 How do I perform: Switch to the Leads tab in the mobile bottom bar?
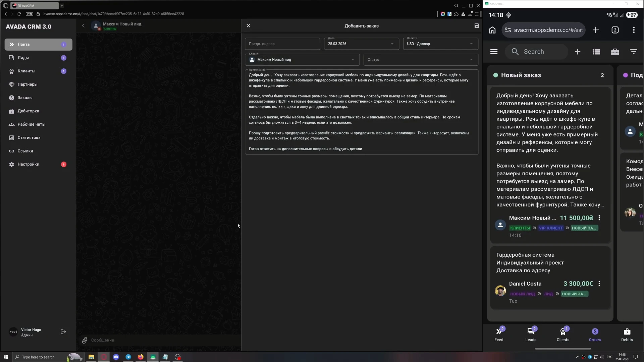tap(531, 334)
